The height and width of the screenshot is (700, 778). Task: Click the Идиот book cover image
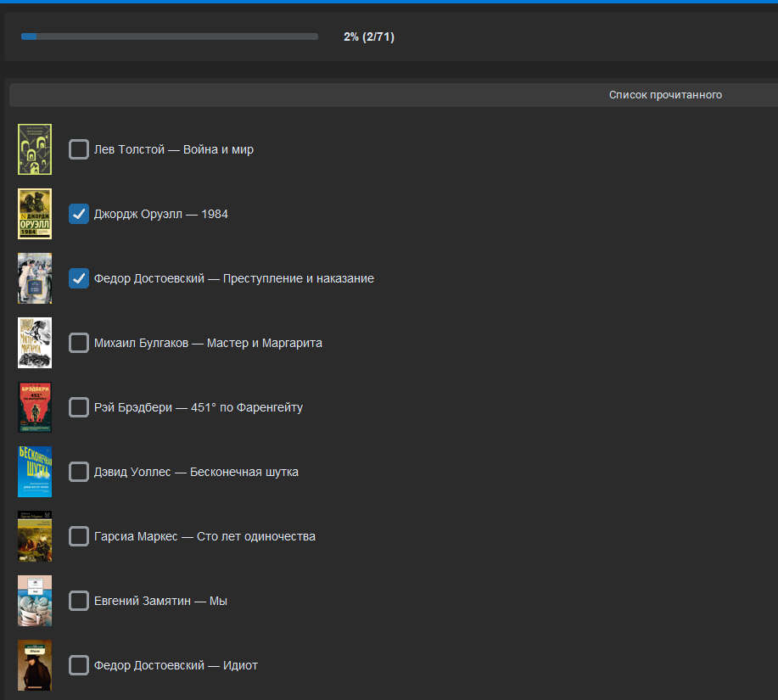[35, 665]
